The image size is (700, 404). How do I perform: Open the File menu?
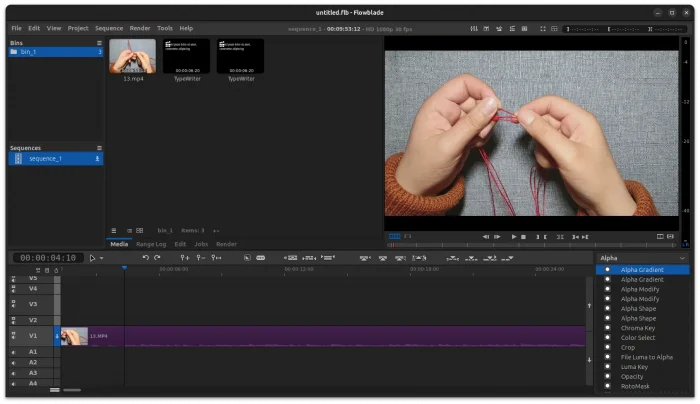coord(17,28)
